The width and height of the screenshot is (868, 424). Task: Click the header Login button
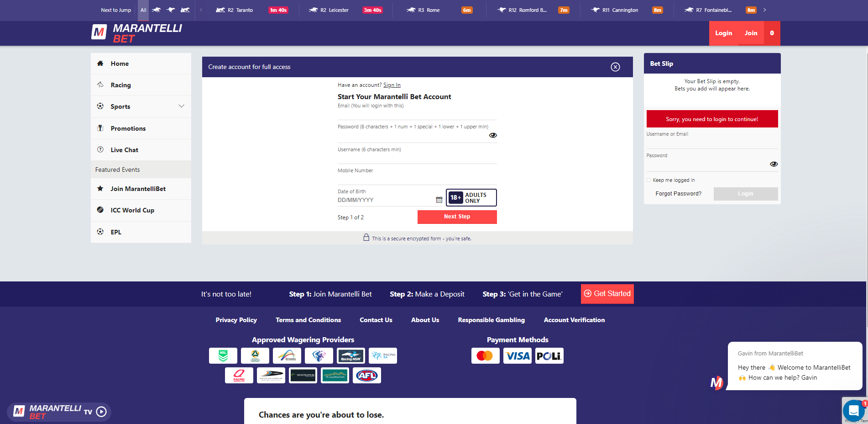point(723,33)
